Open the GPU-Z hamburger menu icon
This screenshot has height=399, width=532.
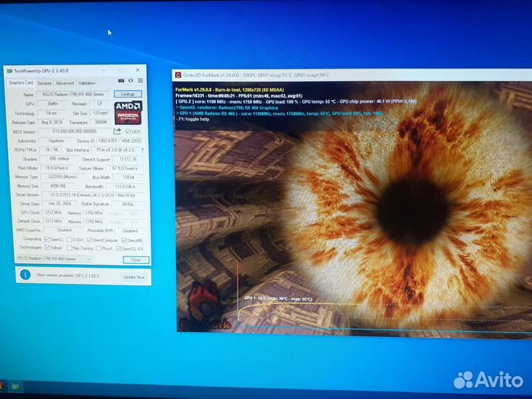pyautogui.click(x=140, y=81)
